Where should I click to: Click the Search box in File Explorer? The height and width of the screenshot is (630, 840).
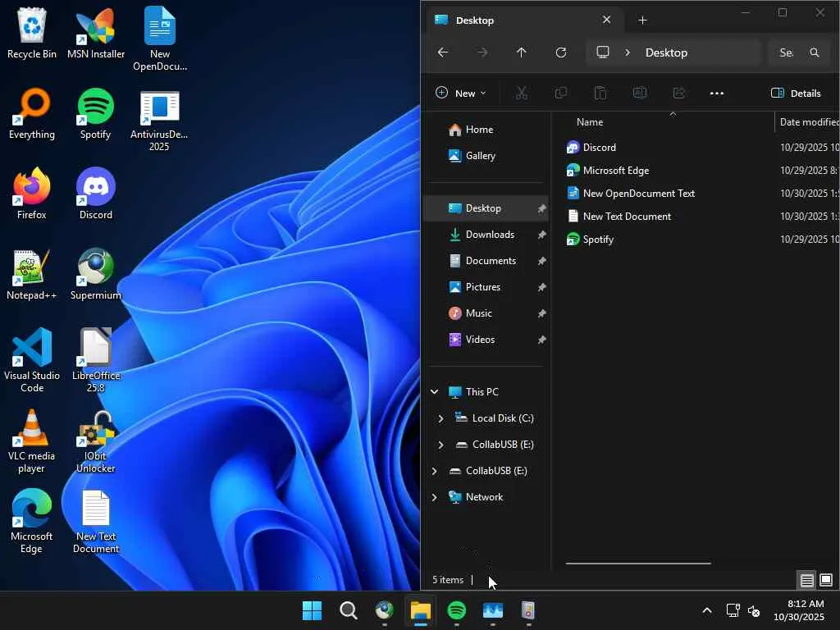point(801,52)
